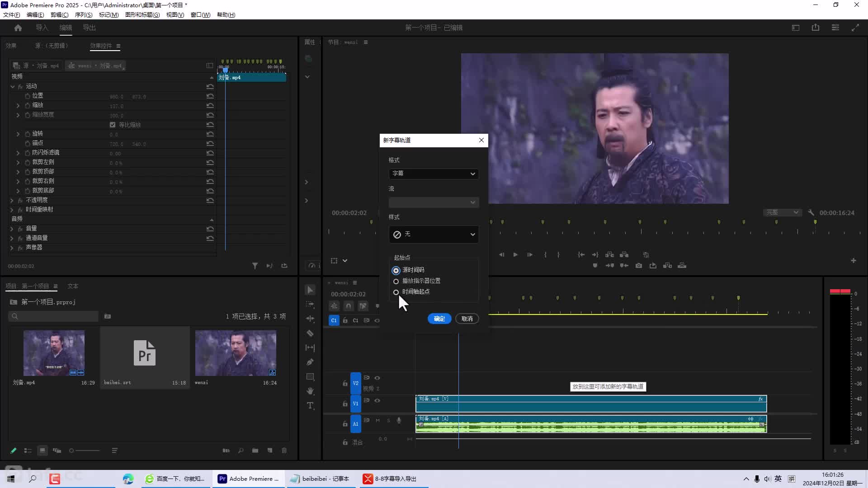Open the Quick Export share icon
Viewport: 868px width, 488px height.
click(816, 28)
